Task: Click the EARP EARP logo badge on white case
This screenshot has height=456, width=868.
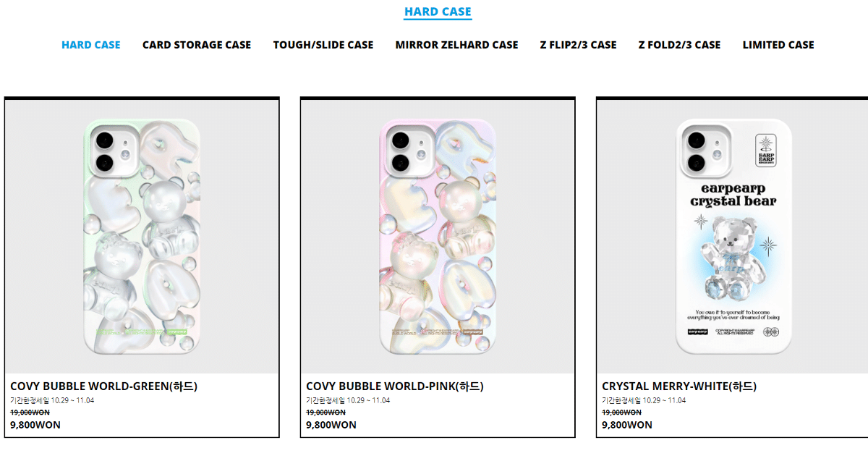Action: point(765,151)
